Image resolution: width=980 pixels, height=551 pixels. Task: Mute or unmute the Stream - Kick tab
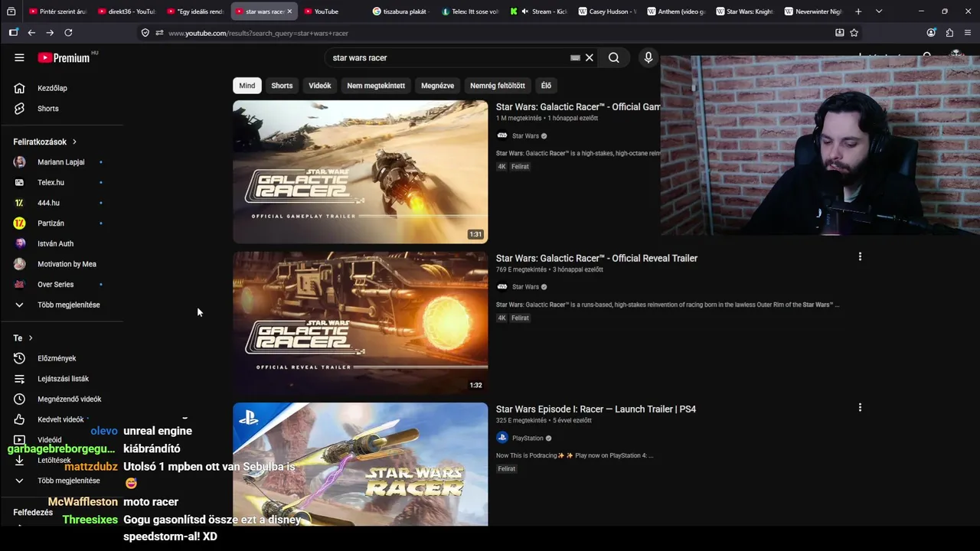(x=524, y=11)
